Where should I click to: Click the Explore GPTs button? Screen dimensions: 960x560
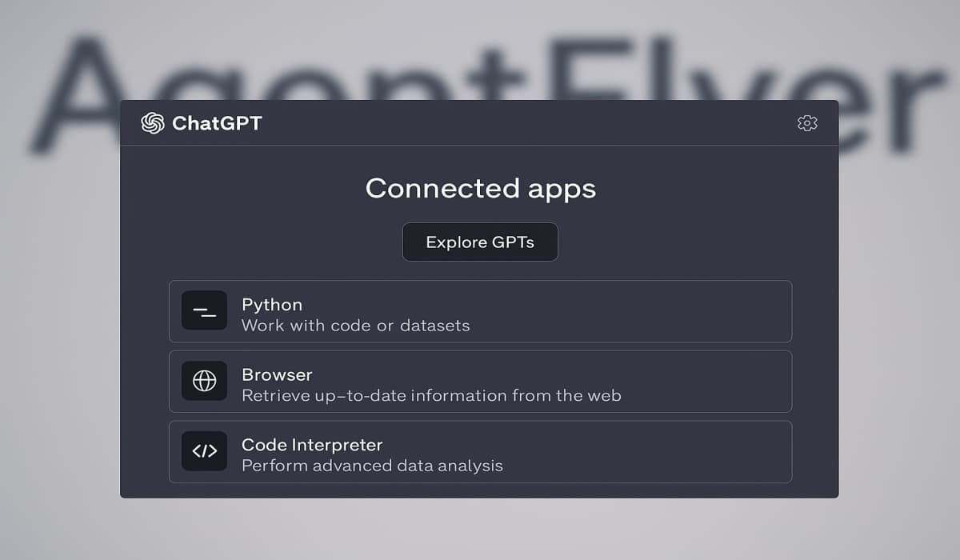(x=480, y=242)
